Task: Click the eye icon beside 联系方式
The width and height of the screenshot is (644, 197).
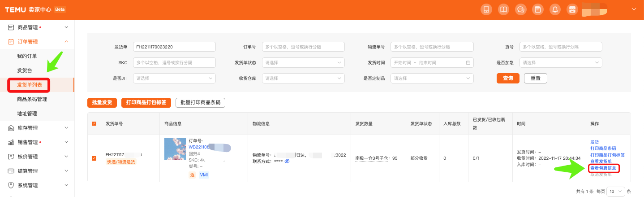Action: [287, 161]
